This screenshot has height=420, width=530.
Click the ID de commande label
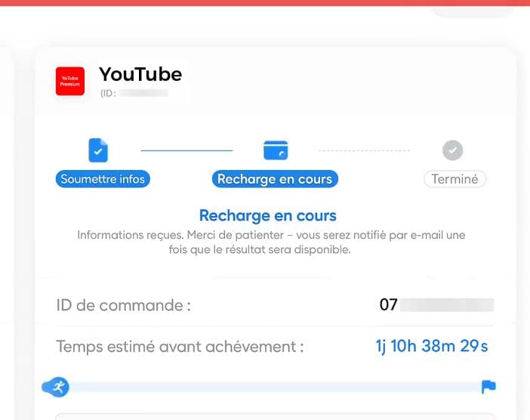123,305
